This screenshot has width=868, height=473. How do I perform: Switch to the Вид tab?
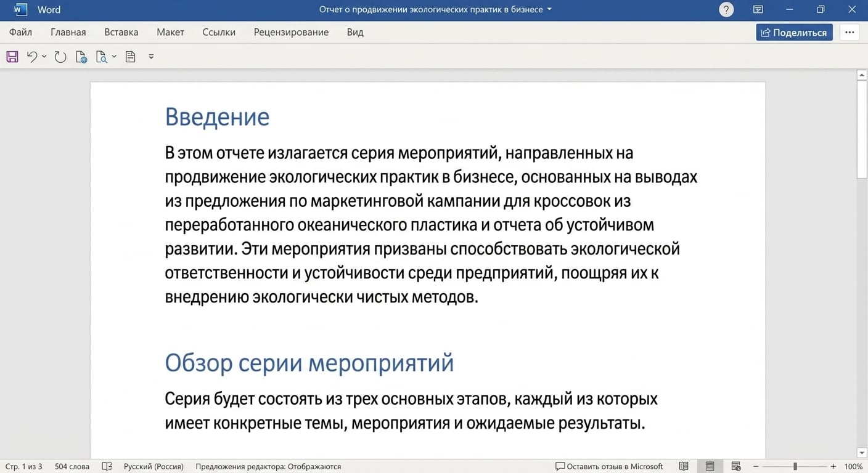click(x=355, y=32)
